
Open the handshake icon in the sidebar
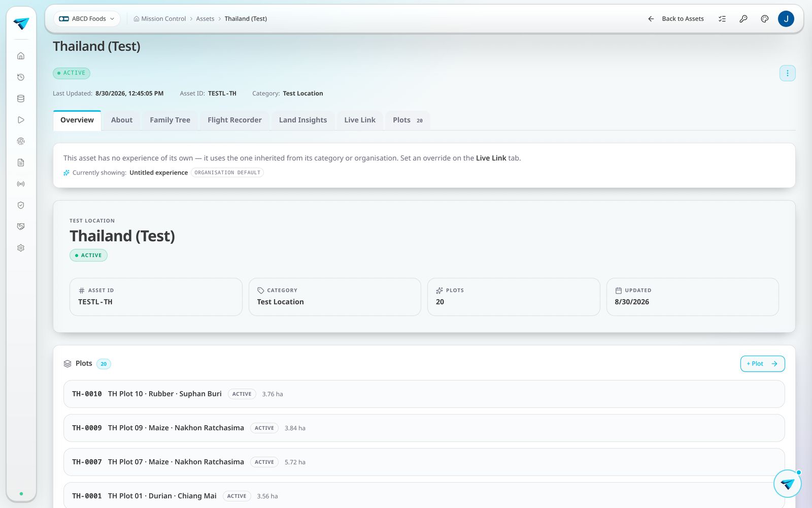coord(21,227)
